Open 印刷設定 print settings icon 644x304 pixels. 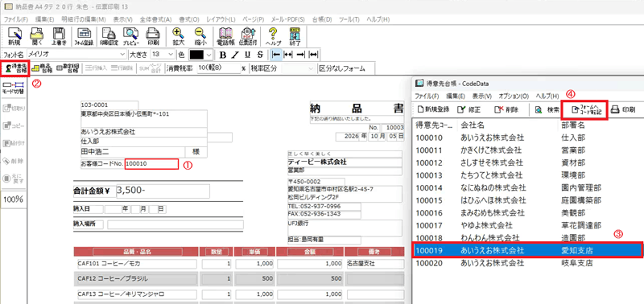coord(109,36)
